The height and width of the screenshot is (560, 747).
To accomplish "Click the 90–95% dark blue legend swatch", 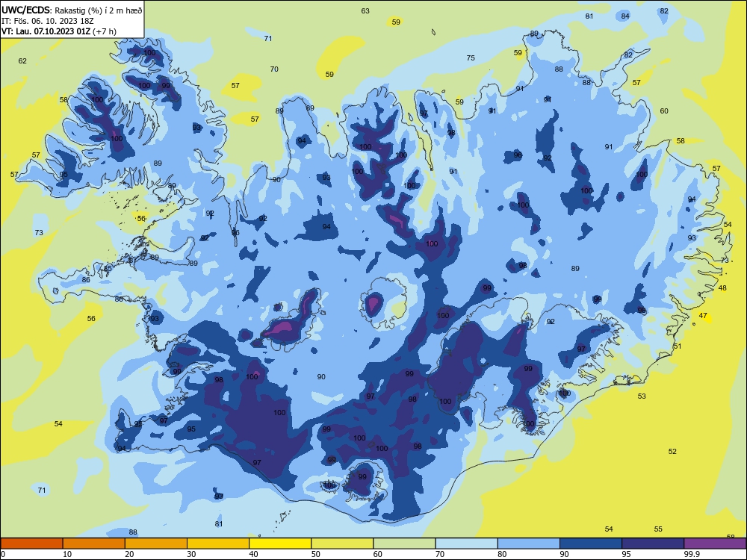I will click(x=591, y=544).
